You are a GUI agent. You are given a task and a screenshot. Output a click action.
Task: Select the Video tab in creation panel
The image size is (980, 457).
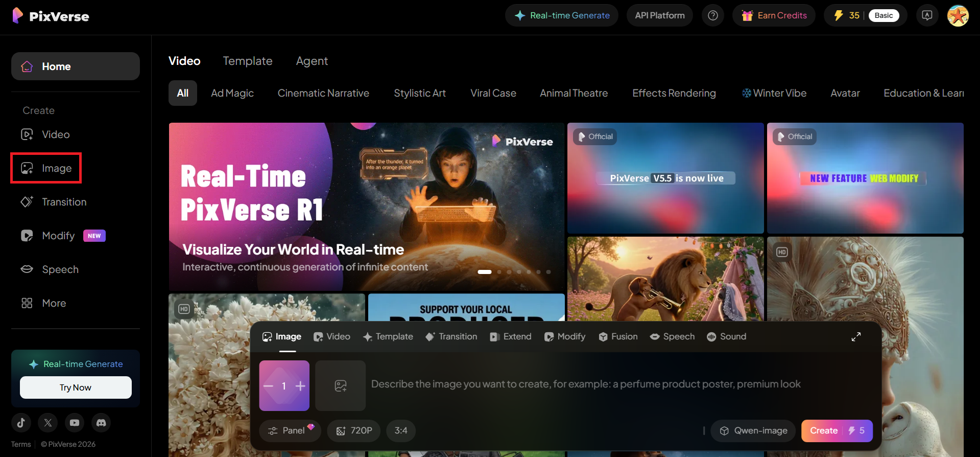pos(332,336)
